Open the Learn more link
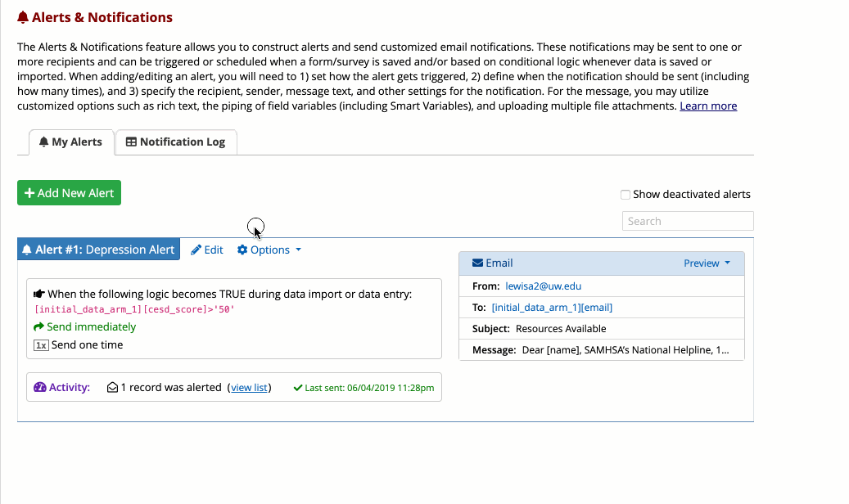Viewport: 849px width, 504px height. (708, 106)
